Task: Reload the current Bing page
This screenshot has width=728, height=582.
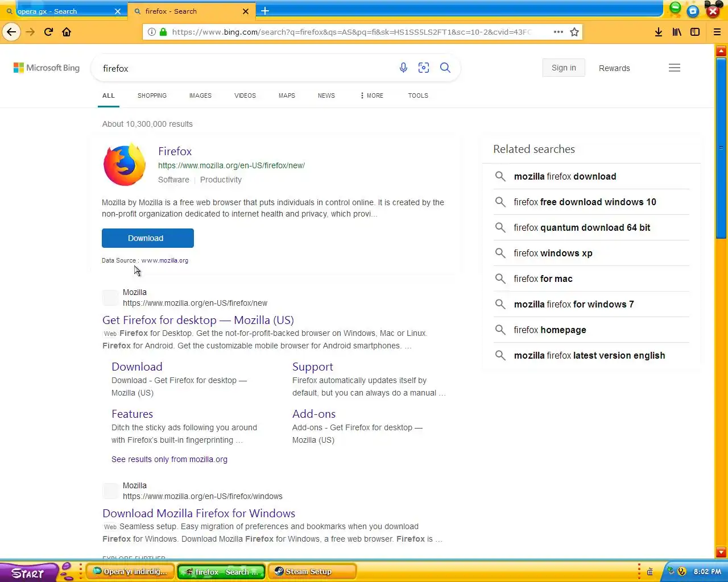Action: [x=48, y=32]
